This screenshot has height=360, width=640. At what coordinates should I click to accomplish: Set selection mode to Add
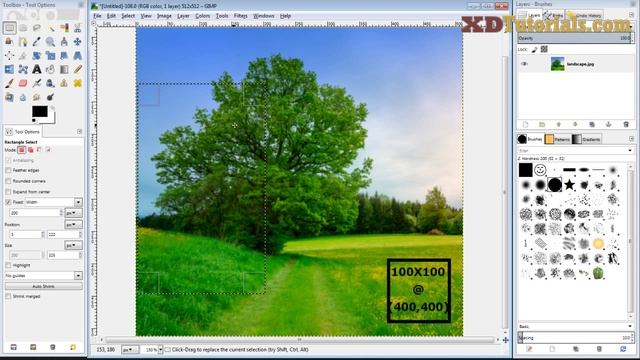tap(31, 150)
